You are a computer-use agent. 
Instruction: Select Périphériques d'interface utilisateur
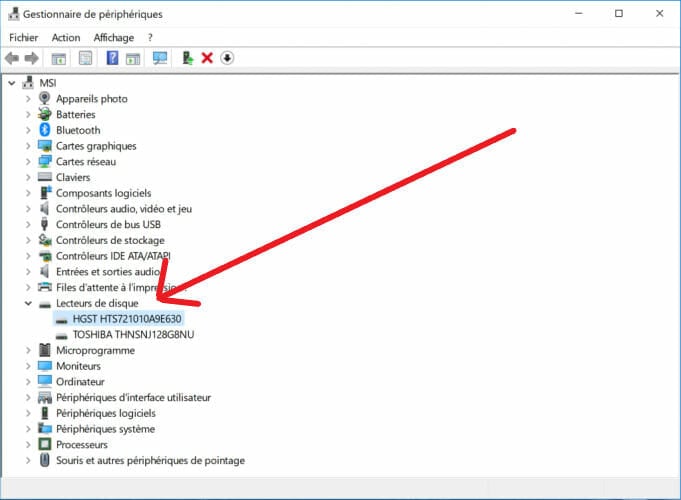tap(133, 397)
